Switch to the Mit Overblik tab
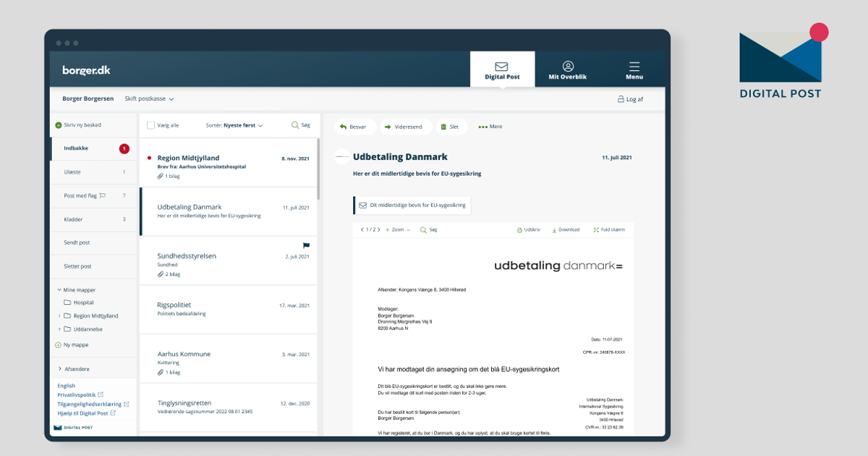Viewport: 868px width, 456px height. pos(568,70)
